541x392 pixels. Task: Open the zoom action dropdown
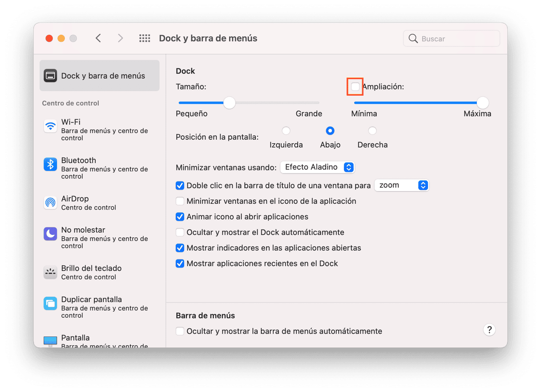click(x=401, y=185)
